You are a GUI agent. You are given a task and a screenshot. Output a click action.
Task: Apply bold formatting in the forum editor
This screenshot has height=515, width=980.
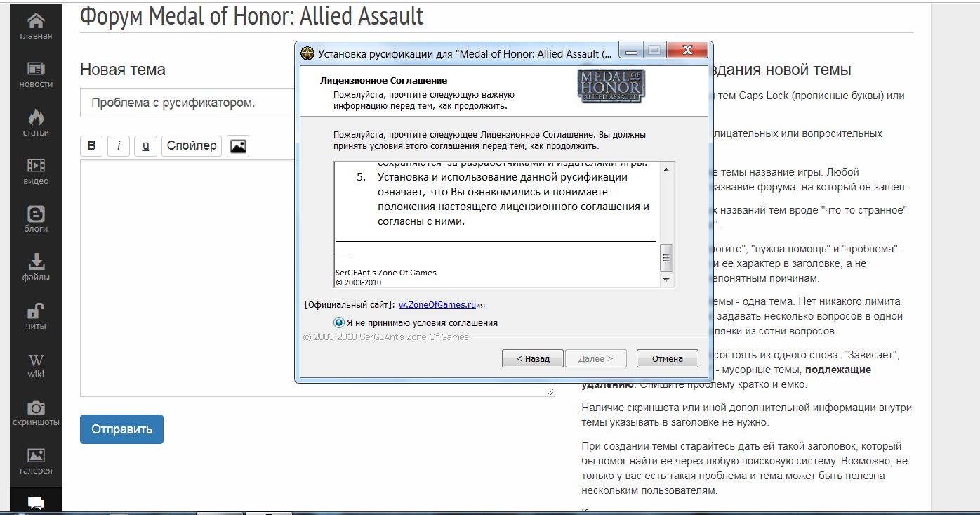pyautogui.click(x=91, y=146)
